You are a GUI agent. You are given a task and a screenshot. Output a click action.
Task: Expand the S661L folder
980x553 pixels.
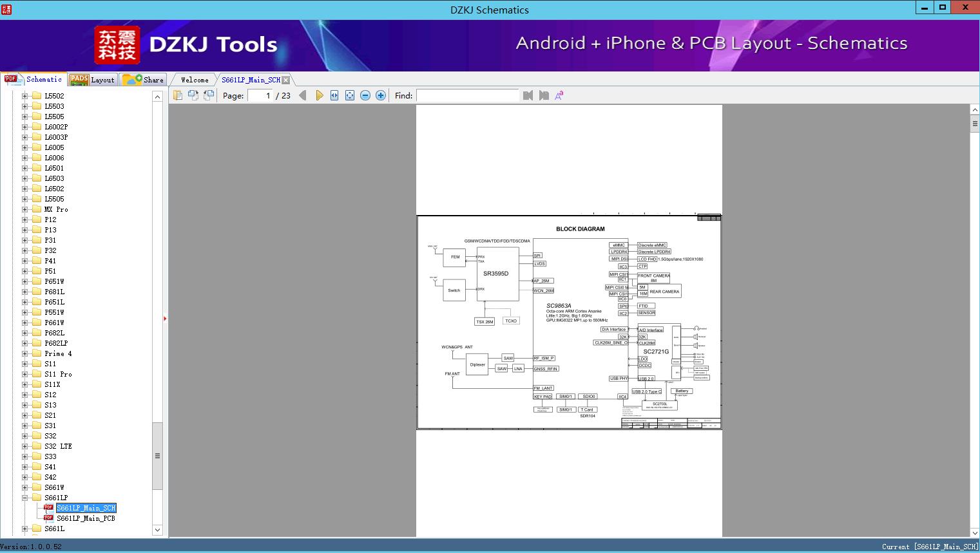click(x=24, y=529)
